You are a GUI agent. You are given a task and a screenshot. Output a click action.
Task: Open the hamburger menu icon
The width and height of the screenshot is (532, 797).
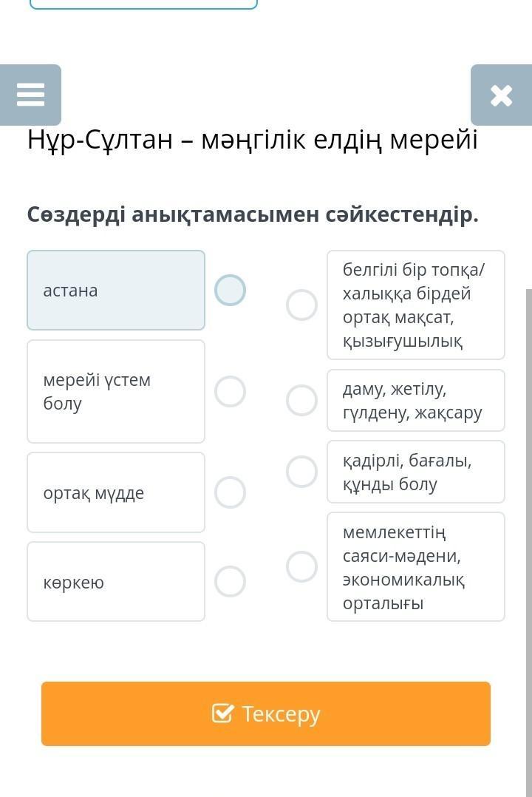[x=30, y=95]
